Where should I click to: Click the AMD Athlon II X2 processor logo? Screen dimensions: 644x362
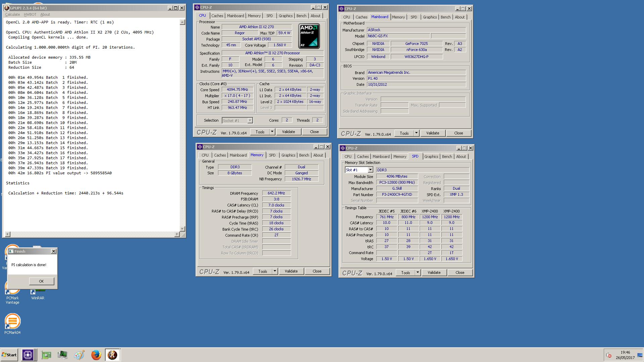(x=309, y=36)
